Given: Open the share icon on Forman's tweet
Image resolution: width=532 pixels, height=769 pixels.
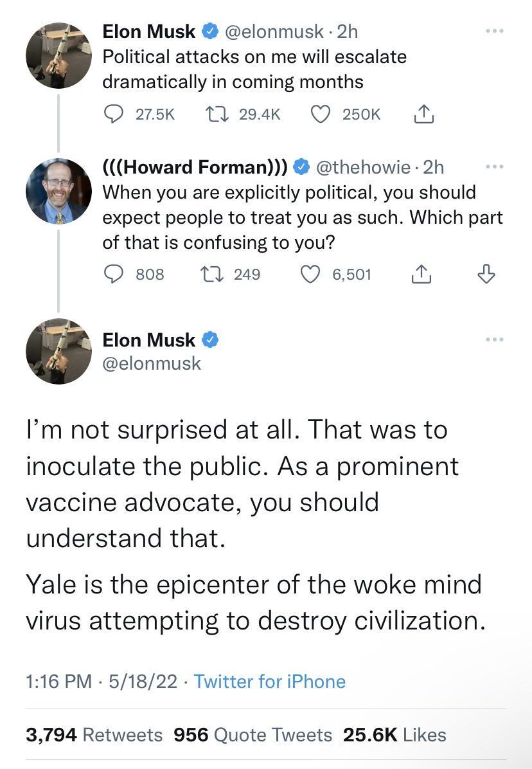Looking at the screenshot, I should 421,273.
